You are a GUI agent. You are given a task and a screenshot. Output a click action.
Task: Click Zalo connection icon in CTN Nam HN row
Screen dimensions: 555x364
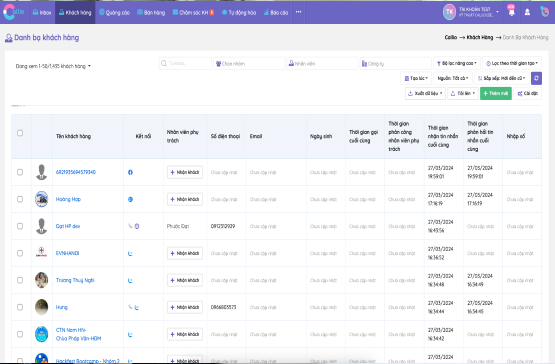pos(130,335)
